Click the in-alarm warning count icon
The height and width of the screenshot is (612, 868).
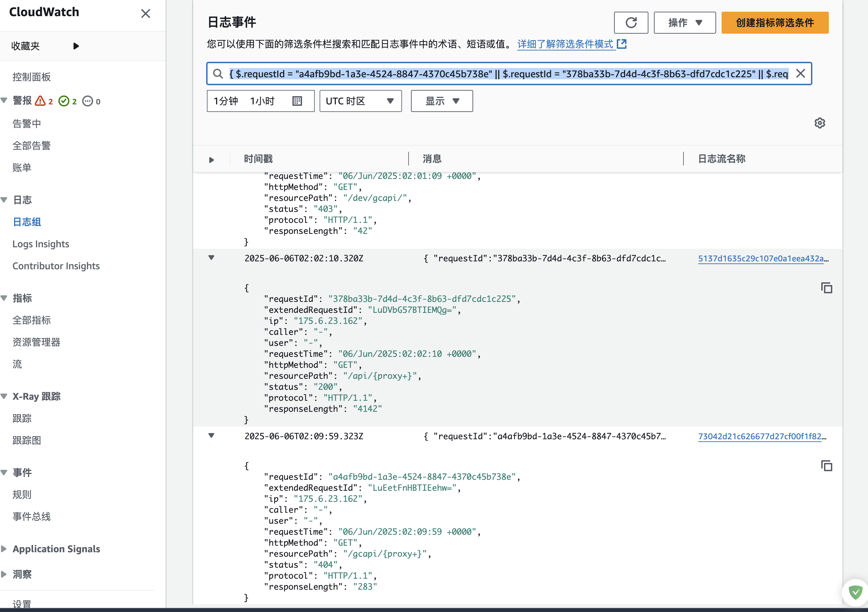41,101
